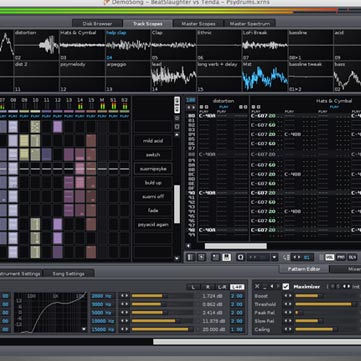
Task: Toggle PLAY mute on matrix track 10
Action: point(35,116)
